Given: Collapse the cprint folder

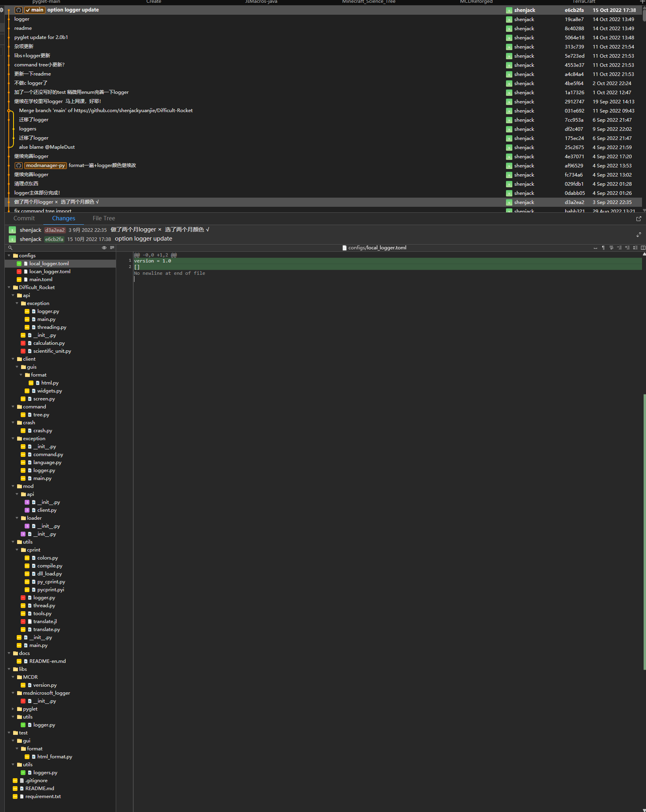Looking at the screenshot, I should [x=17, y=550].
